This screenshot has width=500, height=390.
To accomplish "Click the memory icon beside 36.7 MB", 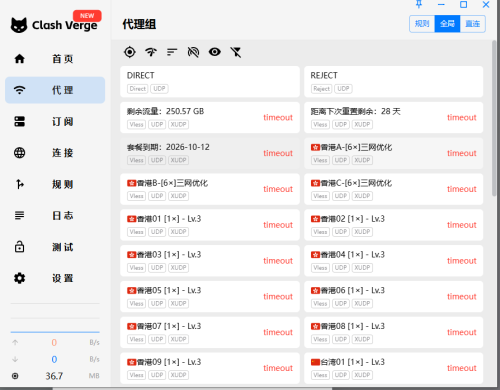I will tap(15, 376).
